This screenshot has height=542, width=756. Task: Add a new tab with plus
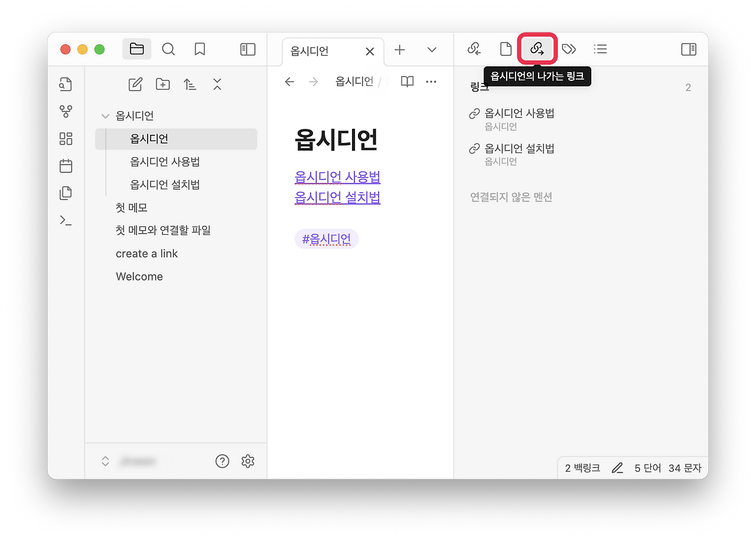point(400,50)
